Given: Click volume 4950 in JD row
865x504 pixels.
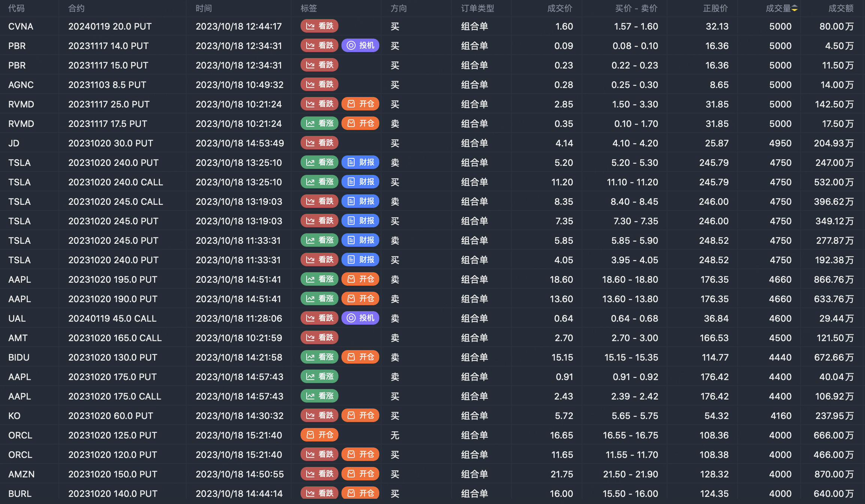Looking at the screenshot, I should coord(780,143).
